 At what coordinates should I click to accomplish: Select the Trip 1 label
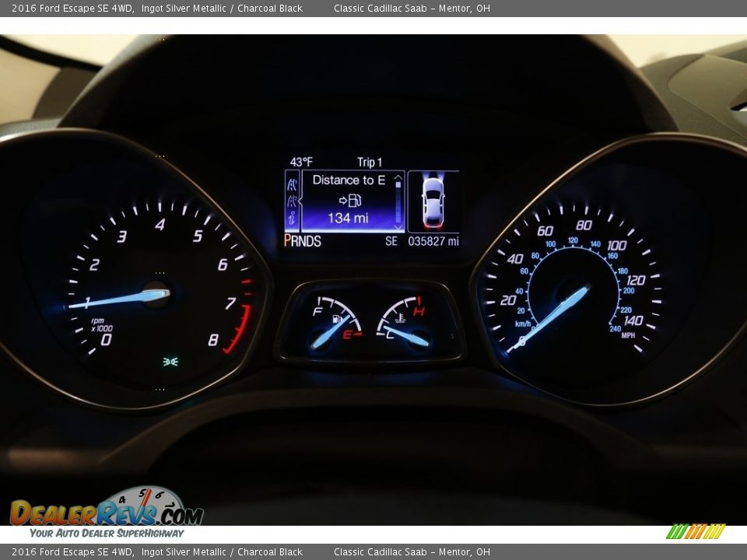click(370, 163)
